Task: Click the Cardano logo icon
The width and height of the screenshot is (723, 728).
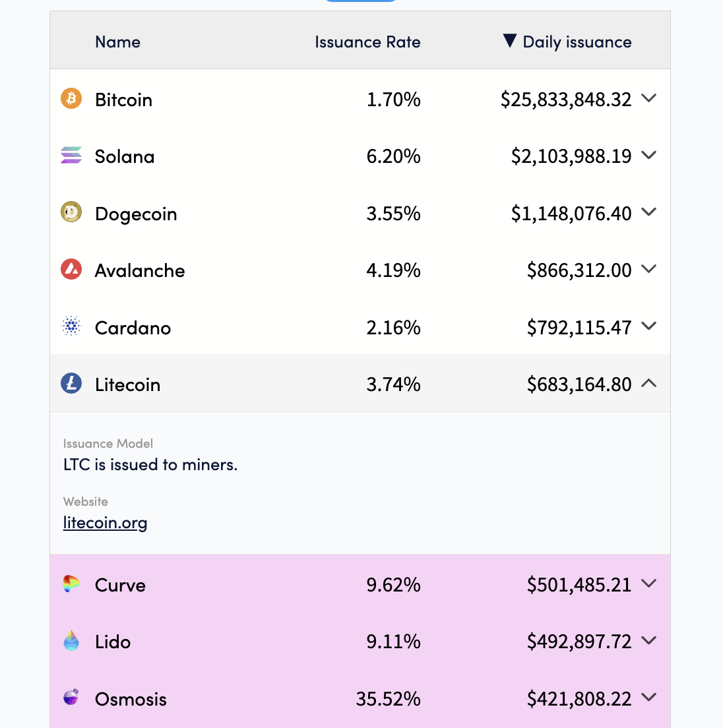Action: [71, 326]
